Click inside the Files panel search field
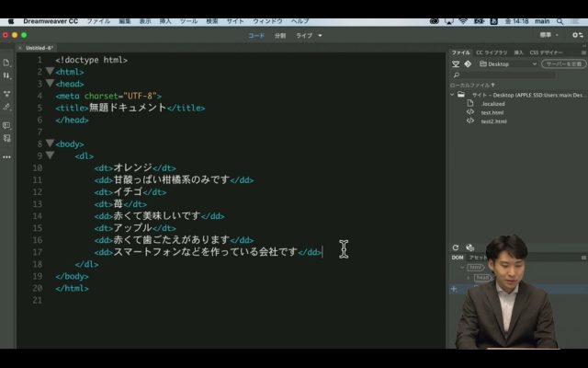This screenshot has height=368, width=588. (508, 75)
